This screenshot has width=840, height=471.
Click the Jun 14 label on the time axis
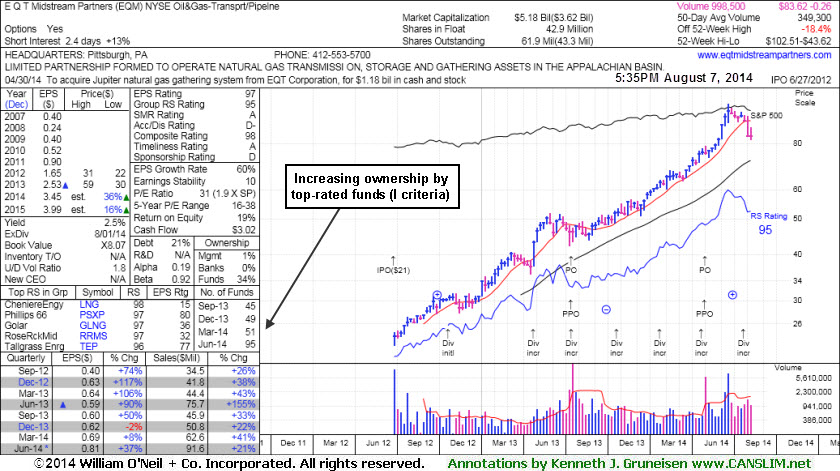click(x=716, y=443)
